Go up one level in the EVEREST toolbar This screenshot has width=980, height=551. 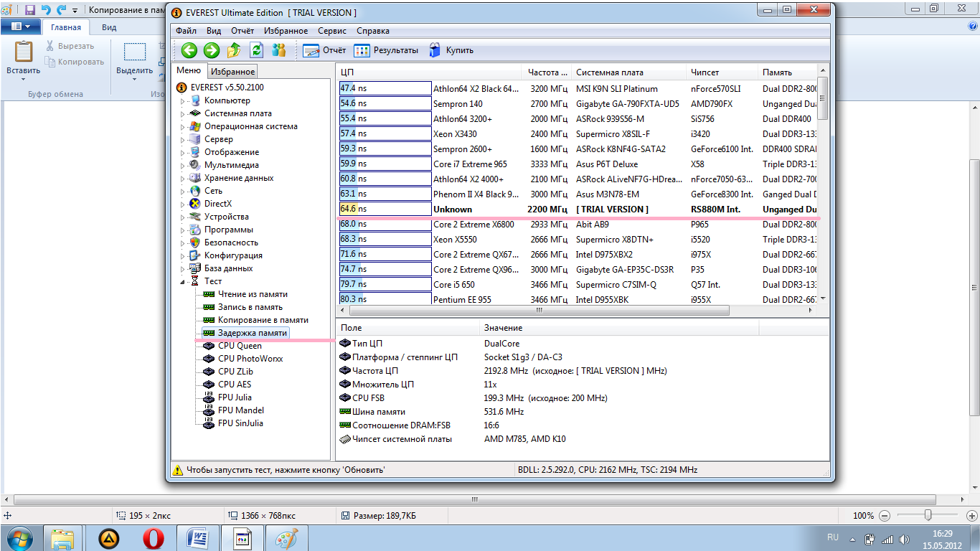tap(234, 50)
